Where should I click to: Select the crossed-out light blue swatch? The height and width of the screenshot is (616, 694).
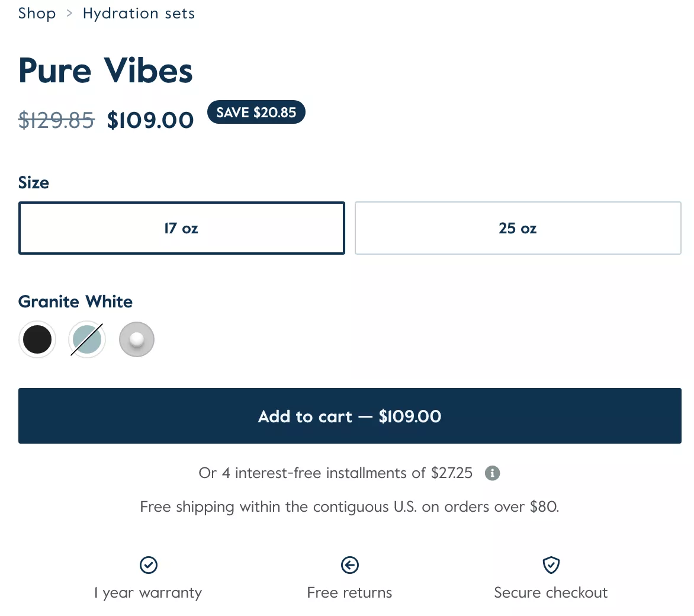pyautogui.click(x=87, y=339)
